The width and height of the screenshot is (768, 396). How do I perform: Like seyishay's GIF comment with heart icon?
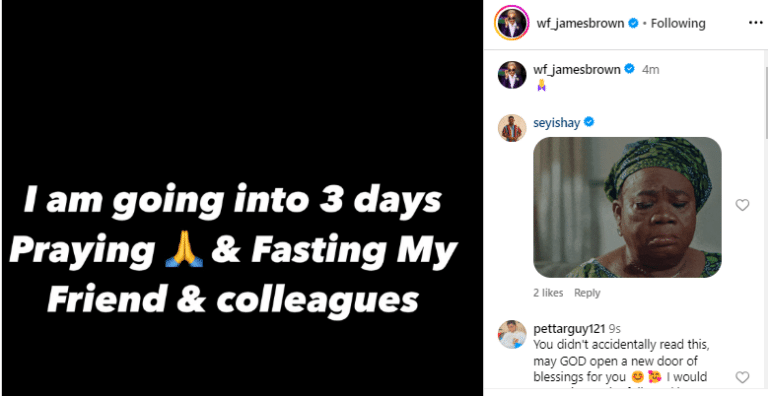[743, 205]
